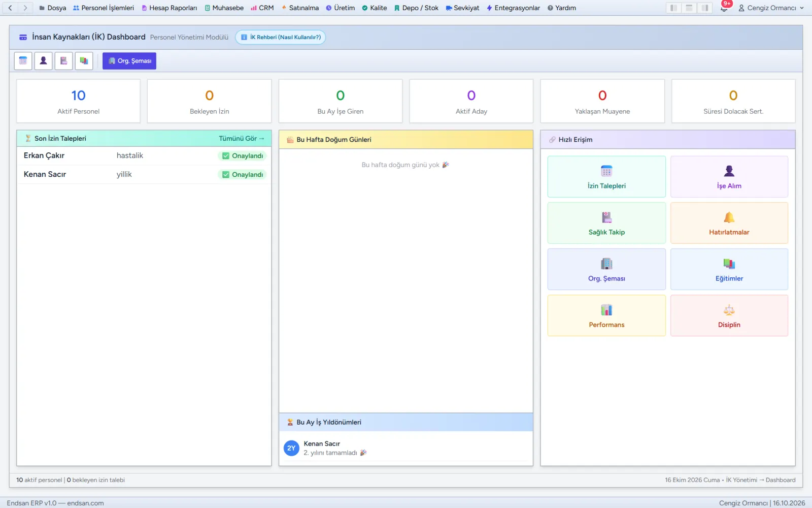Open the Hesap Raporları menu

[x=170, y=8]
